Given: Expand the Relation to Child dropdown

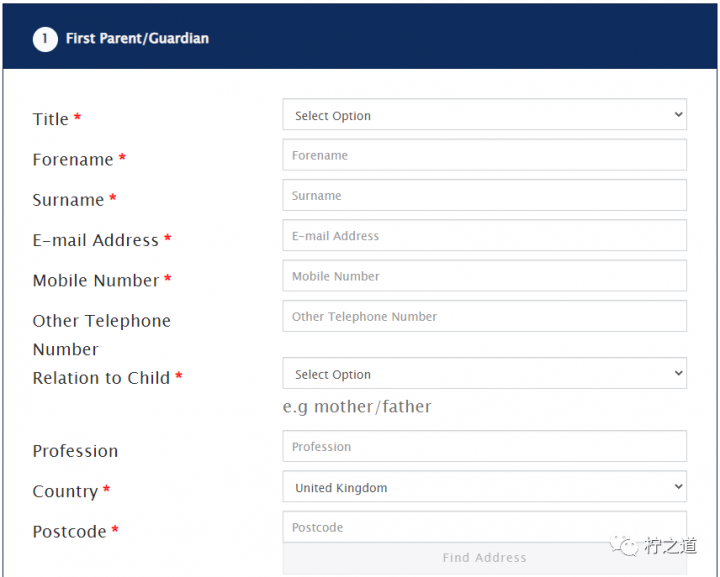Looking at the screenshot, I should click(484, 374).
